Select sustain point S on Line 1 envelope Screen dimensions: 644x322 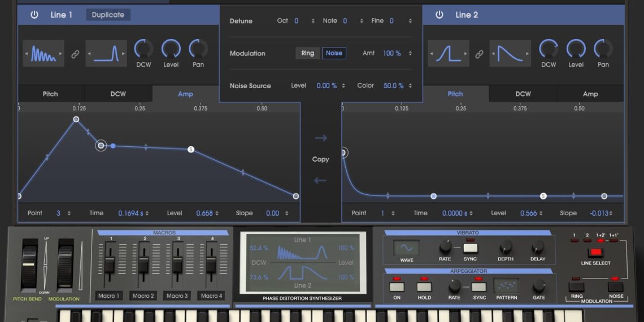pos(190,150)
